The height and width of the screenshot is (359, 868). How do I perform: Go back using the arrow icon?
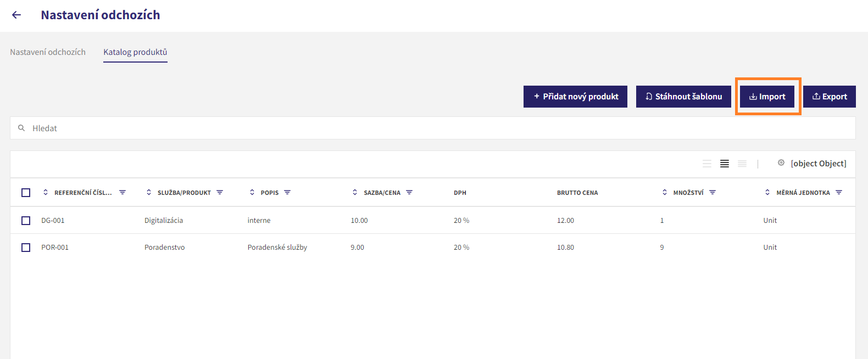[16, 15]
